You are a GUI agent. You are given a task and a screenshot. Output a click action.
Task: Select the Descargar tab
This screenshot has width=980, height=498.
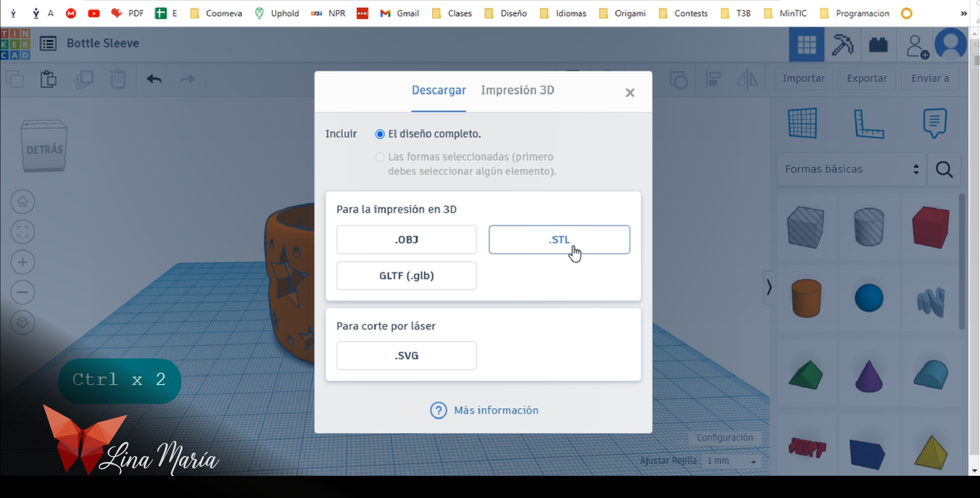click(438, 90)
